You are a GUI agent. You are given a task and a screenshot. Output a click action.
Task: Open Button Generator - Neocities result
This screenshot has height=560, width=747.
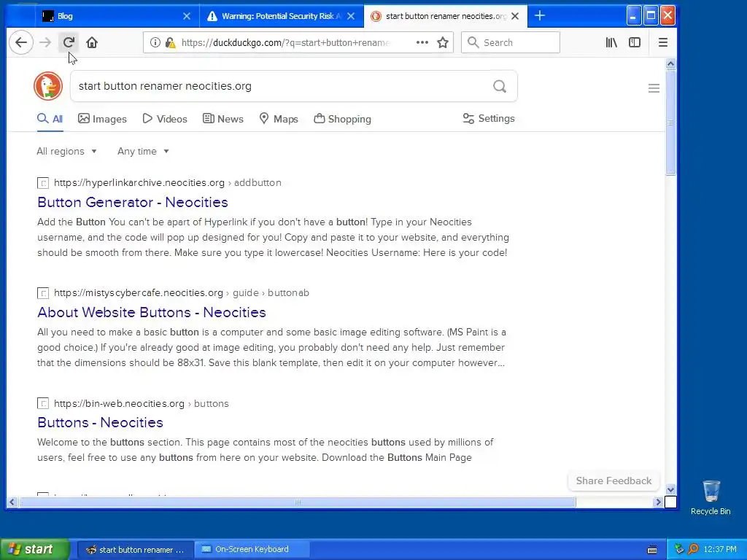point(133,203)
